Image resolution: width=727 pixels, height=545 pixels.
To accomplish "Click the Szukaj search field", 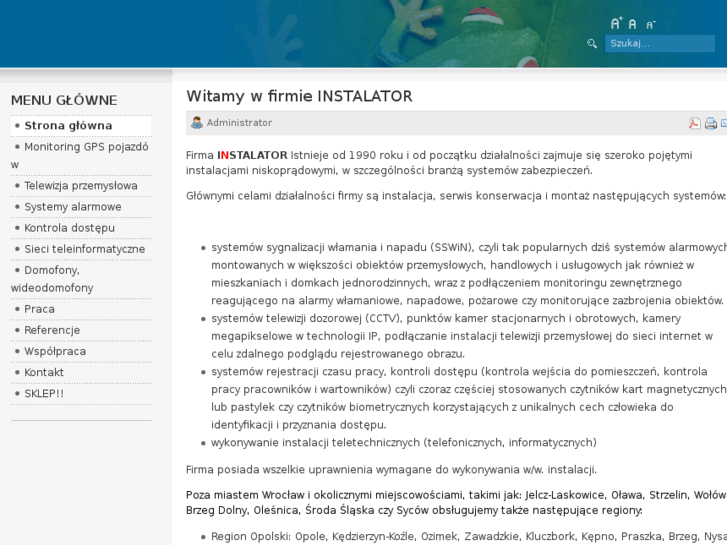I will (659, 44).
